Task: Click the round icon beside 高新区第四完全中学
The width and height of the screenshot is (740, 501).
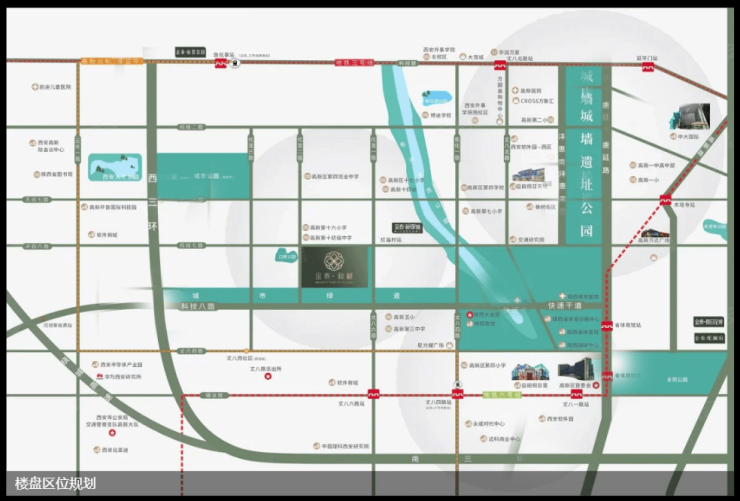Action: (307, 176)
